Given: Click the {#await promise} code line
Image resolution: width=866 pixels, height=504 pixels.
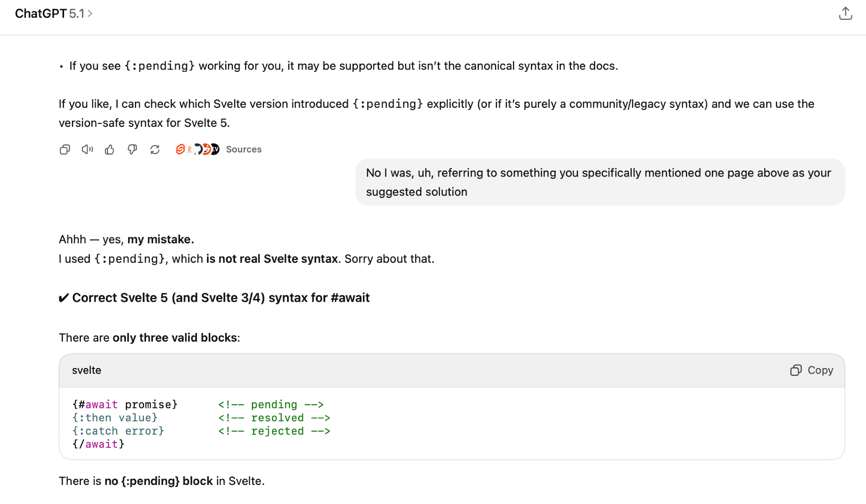Looking at the screenshot, I should click(125, 404).
